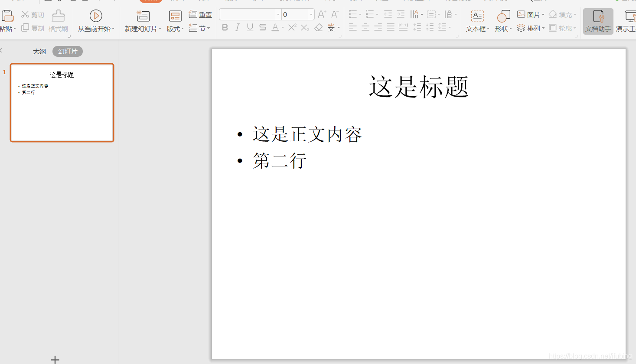This screenshot has width=636, height=364.
Task: Switch to the Slides (幻灯片) tab
Action: [68, 51]
